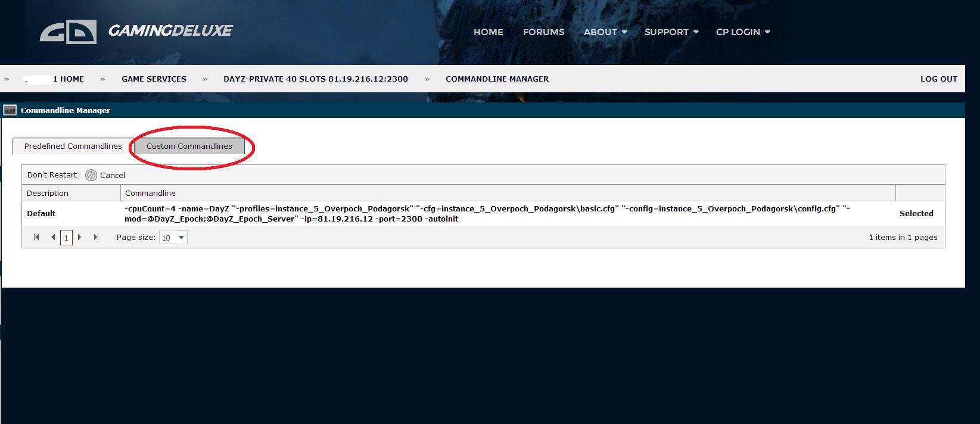980x424 pixels.
Task: Open the CP Login dropdown
Action: pos(742,32)
